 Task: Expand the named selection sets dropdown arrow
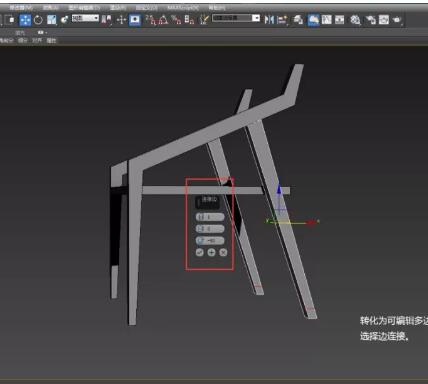(x=256, y=18)
